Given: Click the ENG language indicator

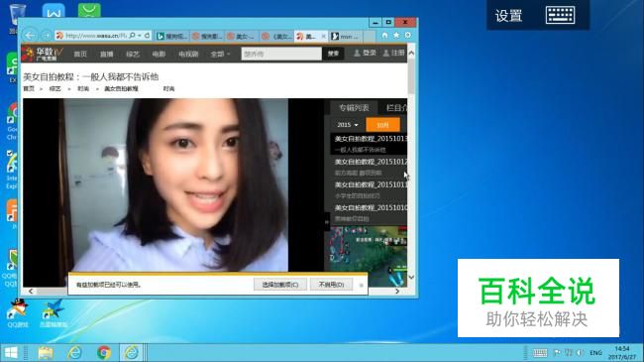Looking at the screenshot, I should pos(595,353).
